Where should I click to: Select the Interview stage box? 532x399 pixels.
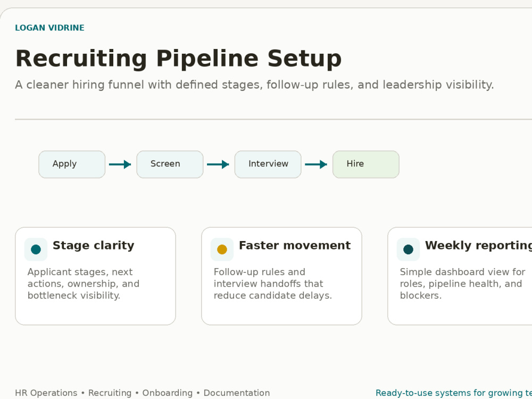click(268, 164)
